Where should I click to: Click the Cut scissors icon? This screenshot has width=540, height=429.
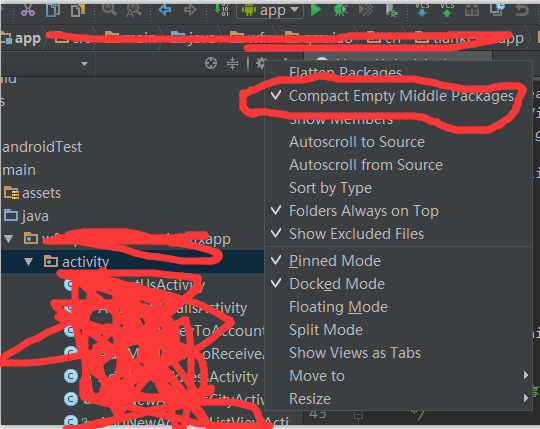click(x=28, y=10)
